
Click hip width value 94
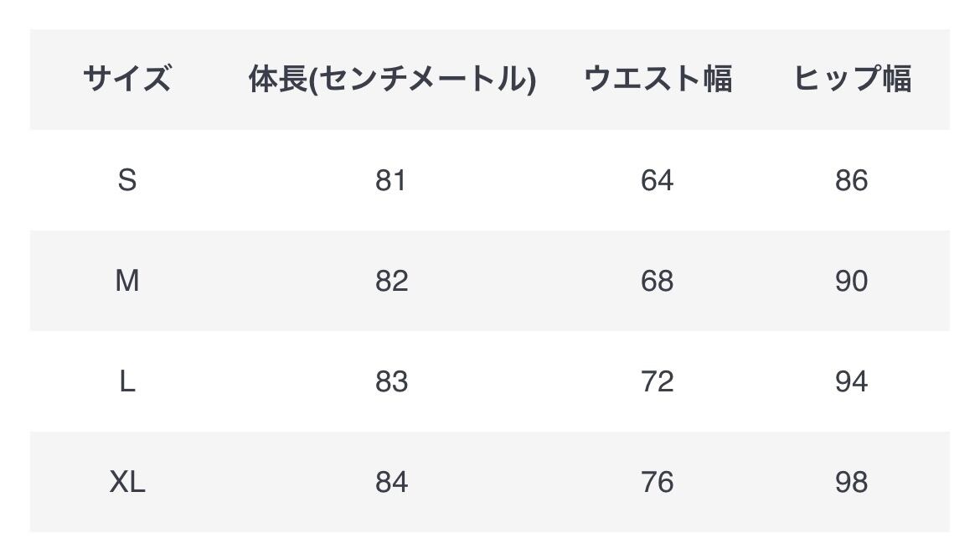pyautogui.click(x=851, y=381)
